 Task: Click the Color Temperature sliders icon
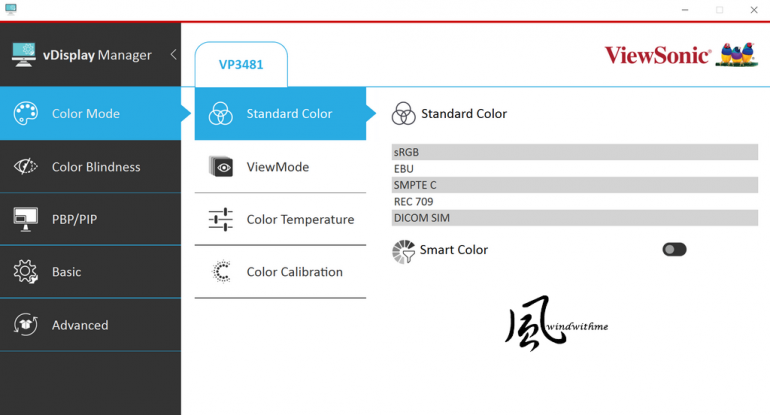[x=220, y=219]
